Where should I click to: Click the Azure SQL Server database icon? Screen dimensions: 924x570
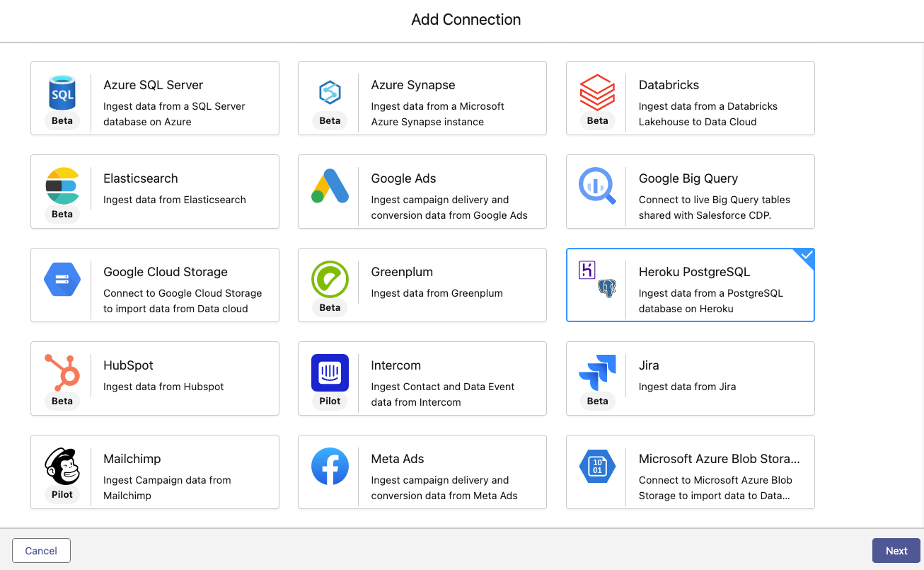click(x=62, y=92)
